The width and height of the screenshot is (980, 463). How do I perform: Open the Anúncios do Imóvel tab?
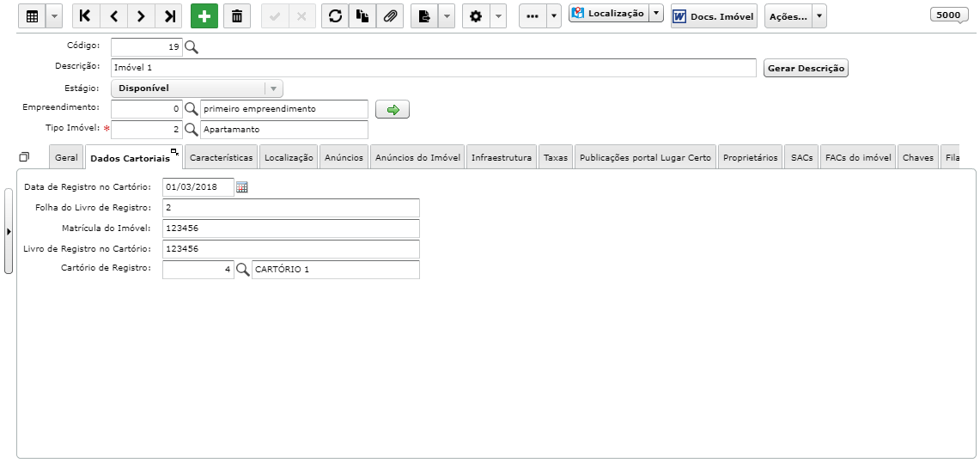[x=417, y=157]
